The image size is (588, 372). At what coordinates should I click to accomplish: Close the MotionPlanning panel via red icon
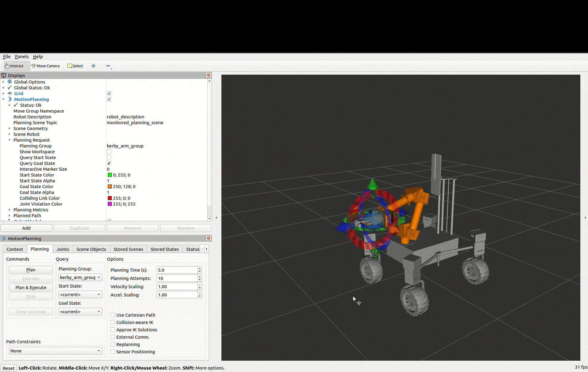pos(209,238)
